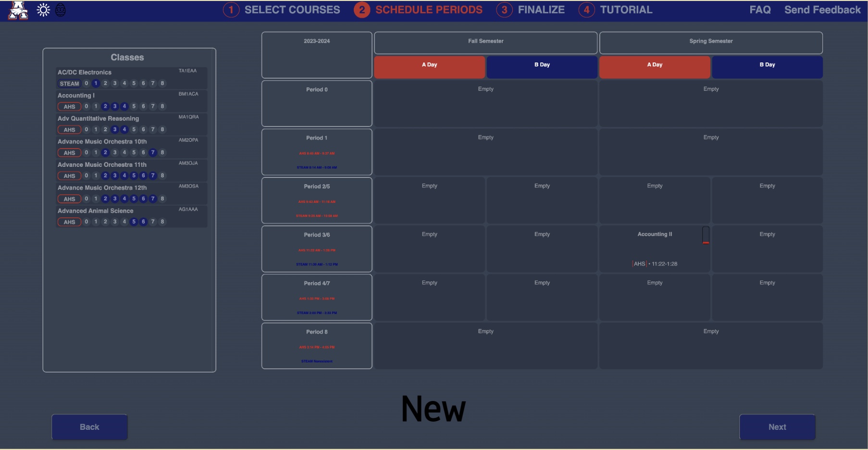
Task: Open the FAQ page
Action: pyautogui.click(x=760, y=10)
